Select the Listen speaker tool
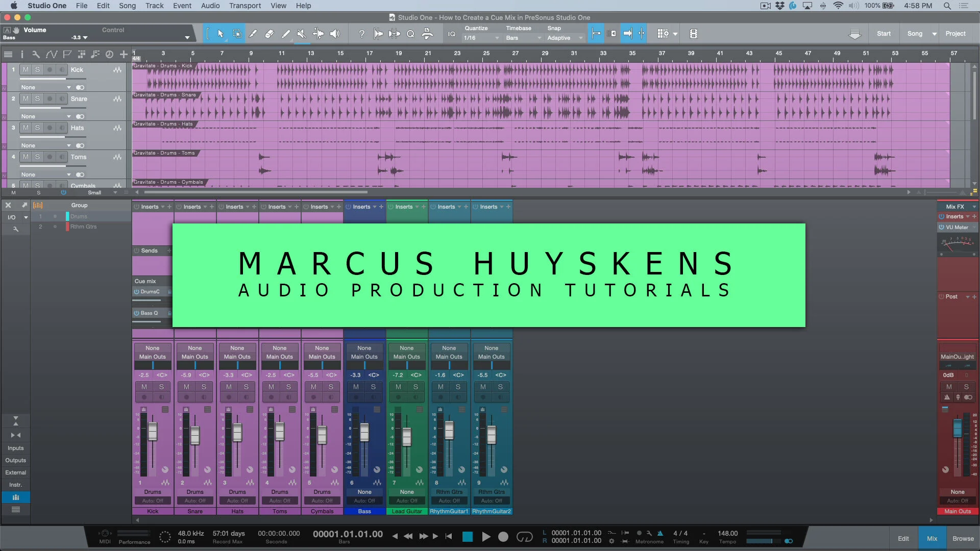 point(335,34)
